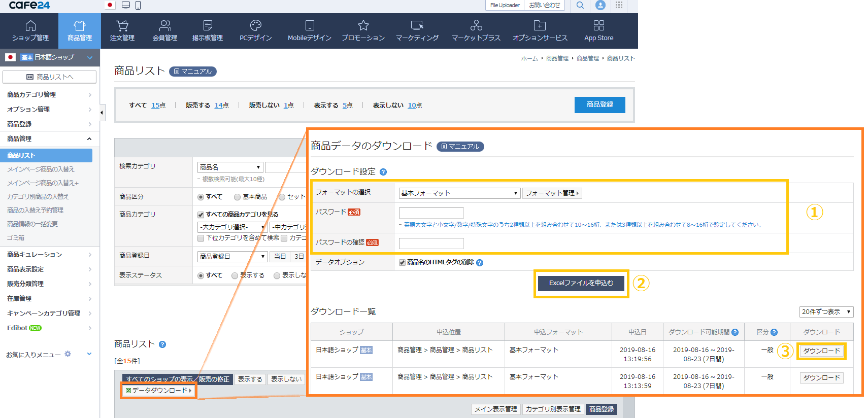
Task: Open ショップ管理 home icon
Action: pos(30,25)
